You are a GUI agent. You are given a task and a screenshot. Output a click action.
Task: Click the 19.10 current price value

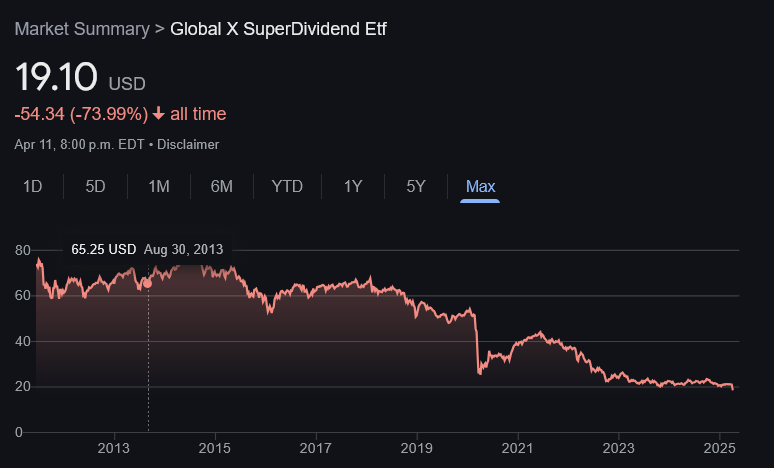(56, 77)
